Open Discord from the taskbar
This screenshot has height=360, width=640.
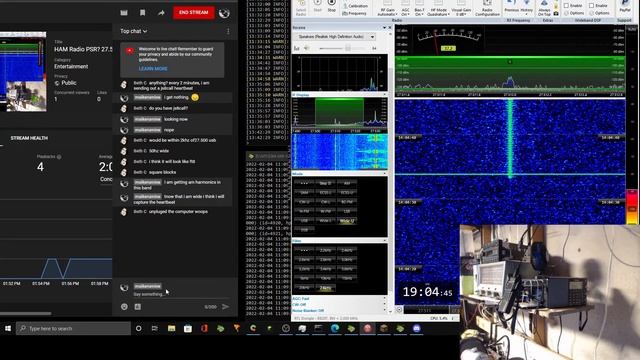pyautogui.click(x=417, y=328)
